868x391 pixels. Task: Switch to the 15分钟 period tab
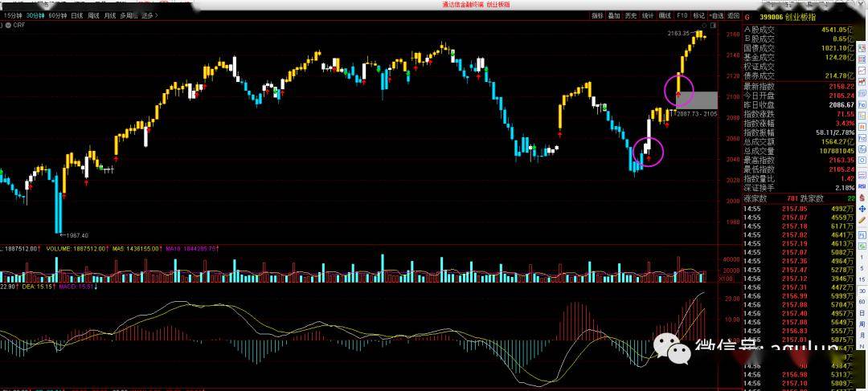tap(12, 15)
